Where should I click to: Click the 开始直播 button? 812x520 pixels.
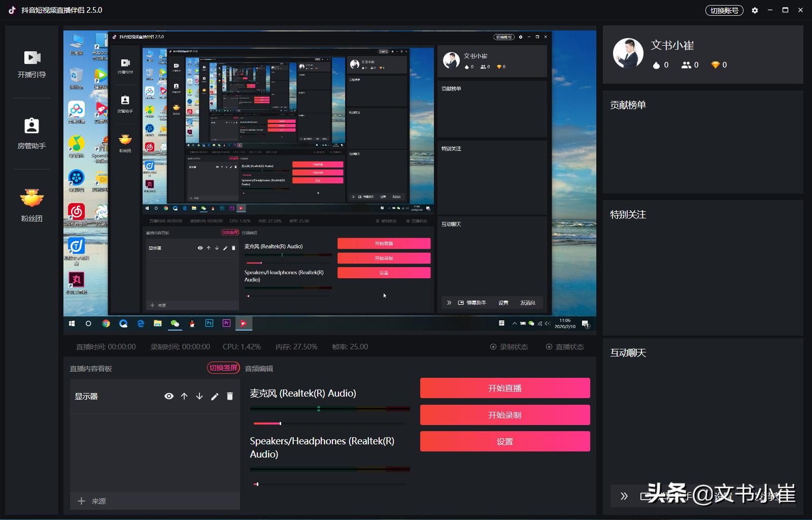(505, 388)
